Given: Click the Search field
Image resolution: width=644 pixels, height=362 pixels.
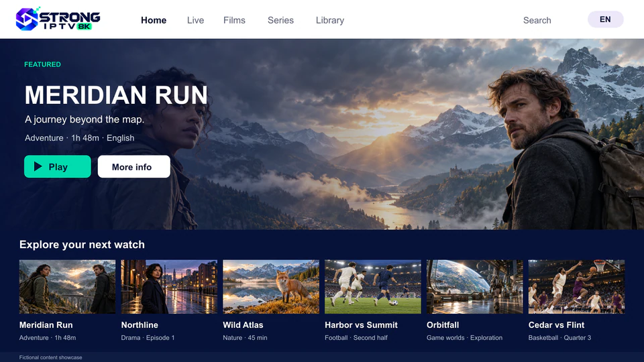Looking at the screenshot, I should 537,20.
